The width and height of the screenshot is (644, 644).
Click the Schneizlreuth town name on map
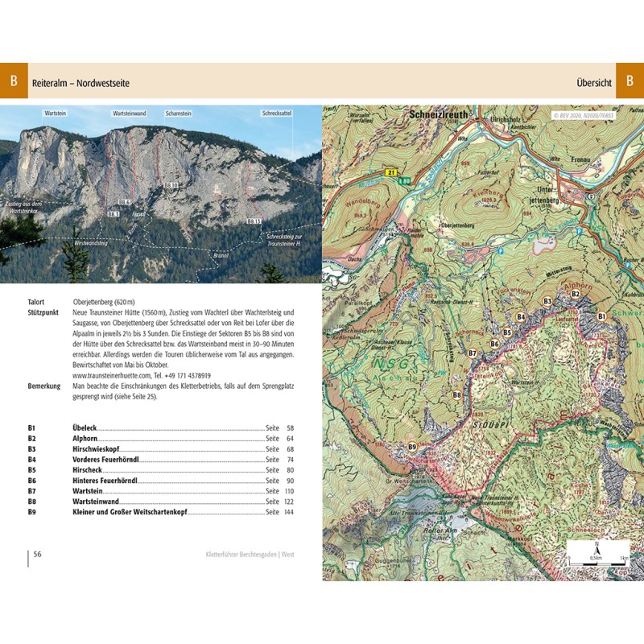(438, 114)
